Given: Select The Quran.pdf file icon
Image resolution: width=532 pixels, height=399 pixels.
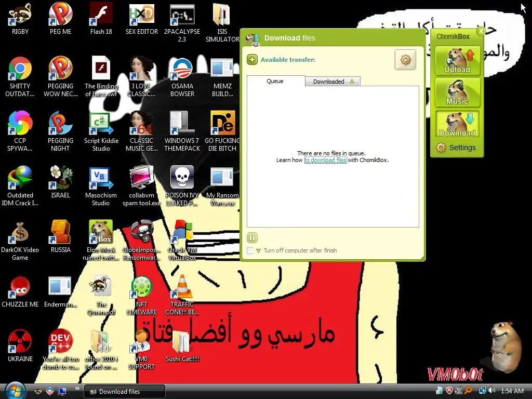Looking at the screenshot, I should pos(101,295).
